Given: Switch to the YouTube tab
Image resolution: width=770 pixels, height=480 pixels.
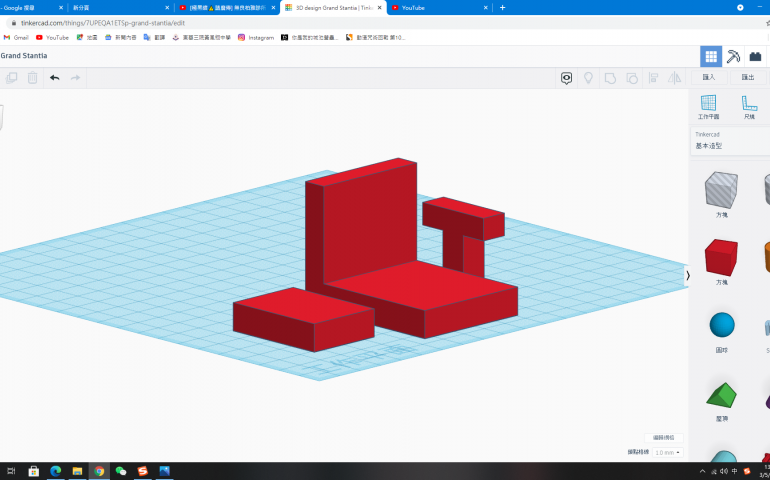Looking at the screenshot, I should (x=440, y=7).
